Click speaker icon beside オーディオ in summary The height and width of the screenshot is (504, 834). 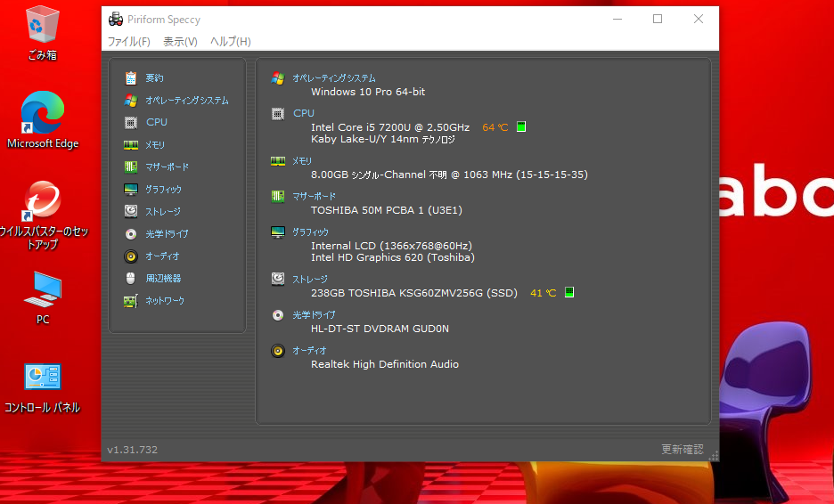pos(278,351)
